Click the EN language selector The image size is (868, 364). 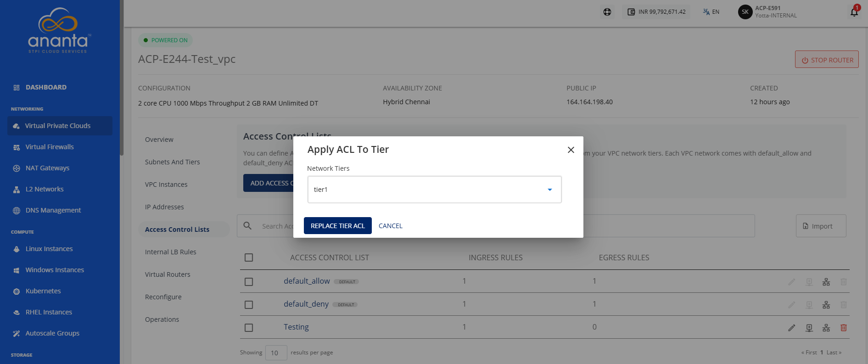711,12
